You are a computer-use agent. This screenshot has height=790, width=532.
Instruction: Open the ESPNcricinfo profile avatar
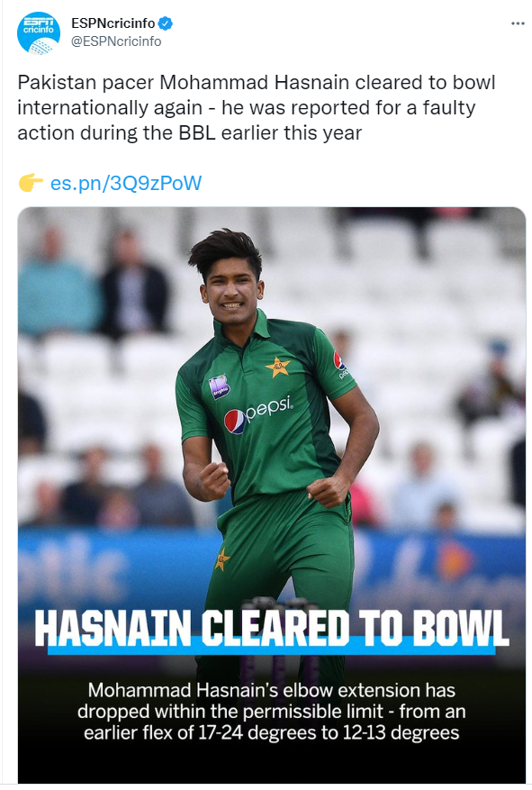(x=39, y=32)
